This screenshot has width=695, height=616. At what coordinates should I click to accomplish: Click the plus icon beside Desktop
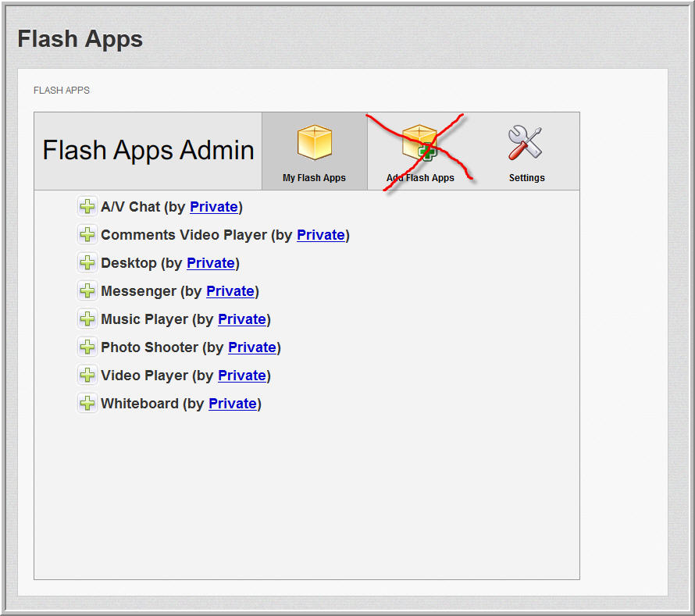coord(87,263)
